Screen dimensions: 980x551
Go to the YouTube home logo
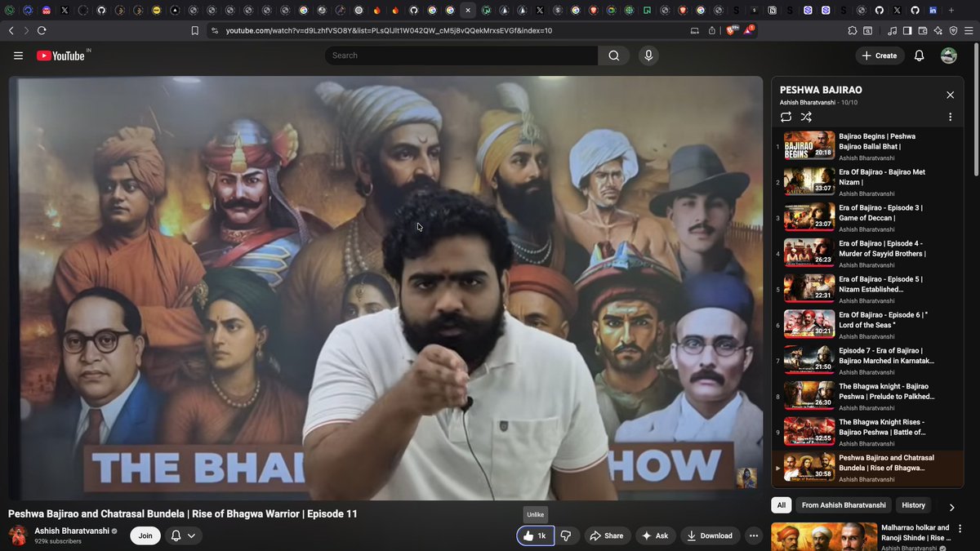(x=61, y=56)
